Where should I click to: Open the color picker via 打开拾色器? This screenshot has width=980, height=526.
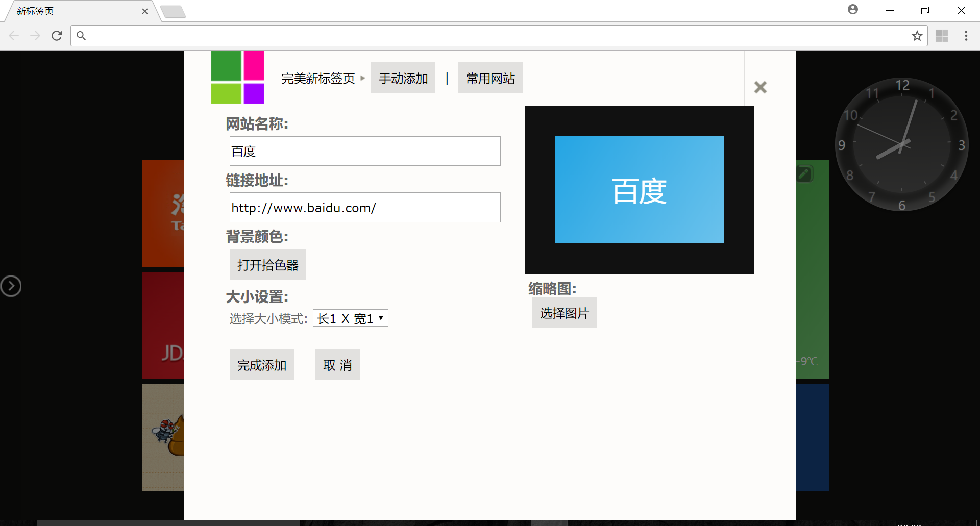click(x=268, y=265)
